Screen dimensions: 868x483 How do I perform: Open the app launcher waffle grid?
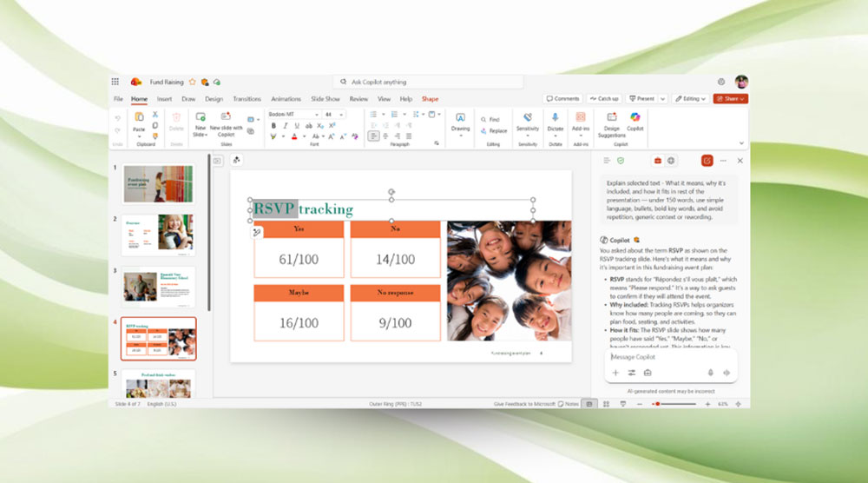pyautogui.click(x=115, y=82)
